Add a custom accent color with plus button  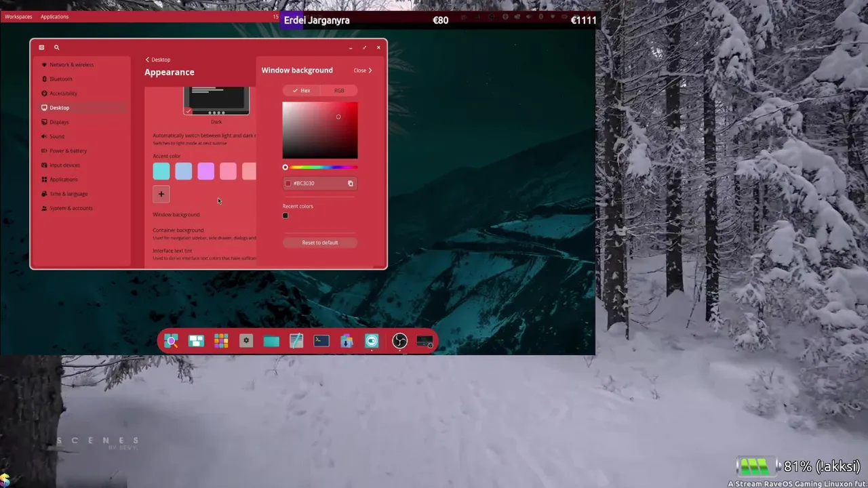pyautogui.click(x=161, y=194)
